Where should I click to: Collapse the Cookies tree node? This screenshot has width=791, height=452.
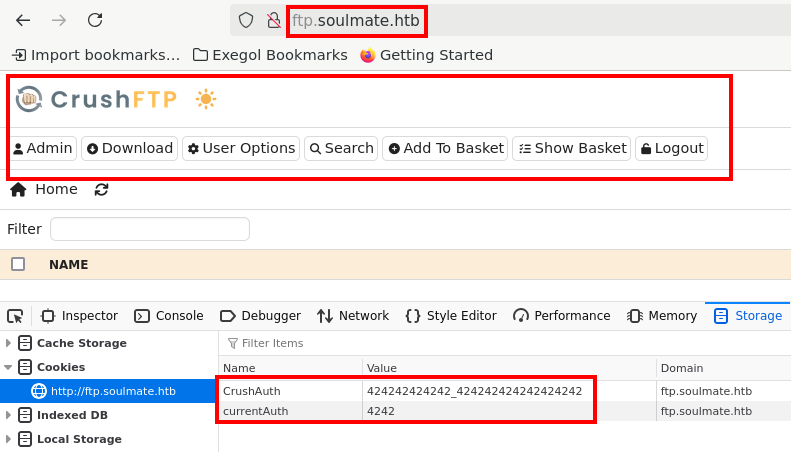click(x=8, y=367)
